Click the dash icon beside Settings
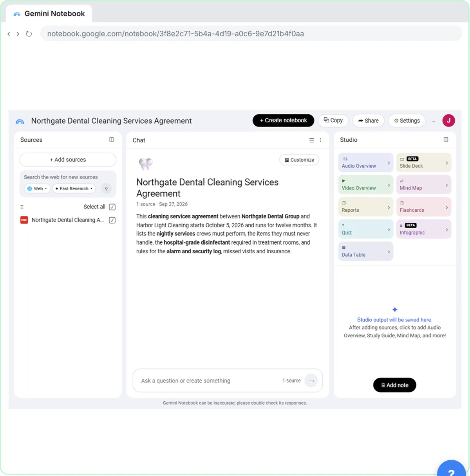The width and height of the screenshot is (470, 476). coord(434,121)
